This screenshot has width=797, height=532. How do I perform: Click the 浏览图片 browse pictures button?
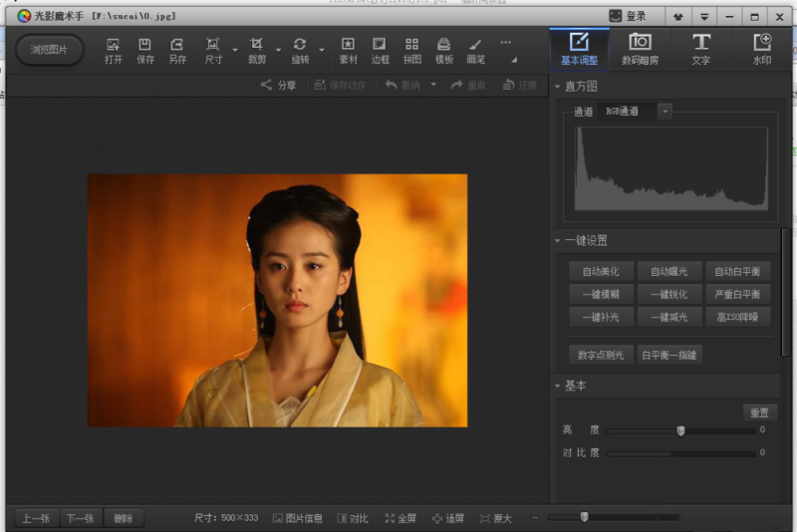click(49, 50)
